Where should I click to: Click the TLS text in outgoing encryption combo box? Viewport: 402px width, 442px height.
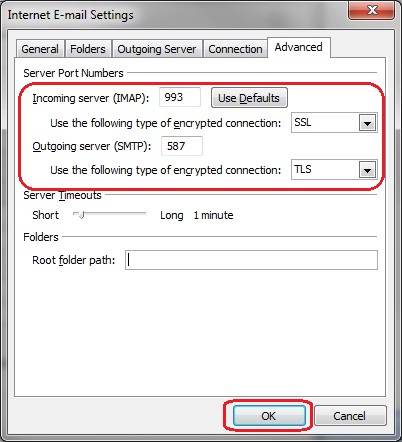(x=303, y=169)
